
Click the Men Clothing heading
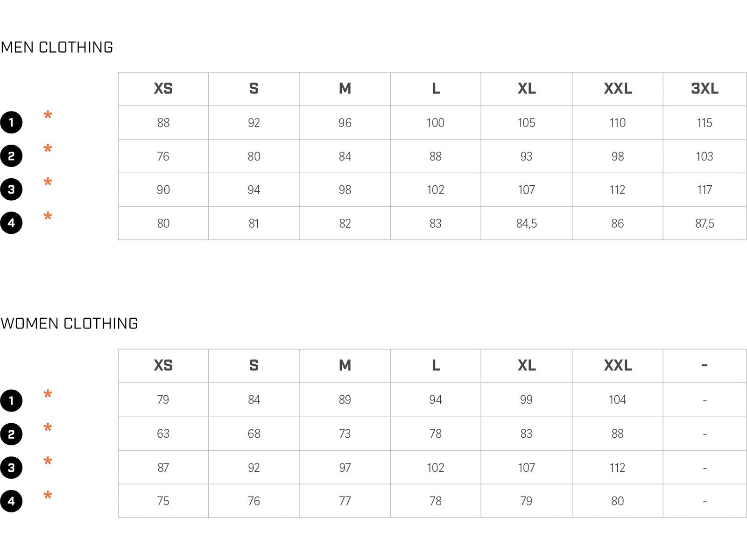57,48
